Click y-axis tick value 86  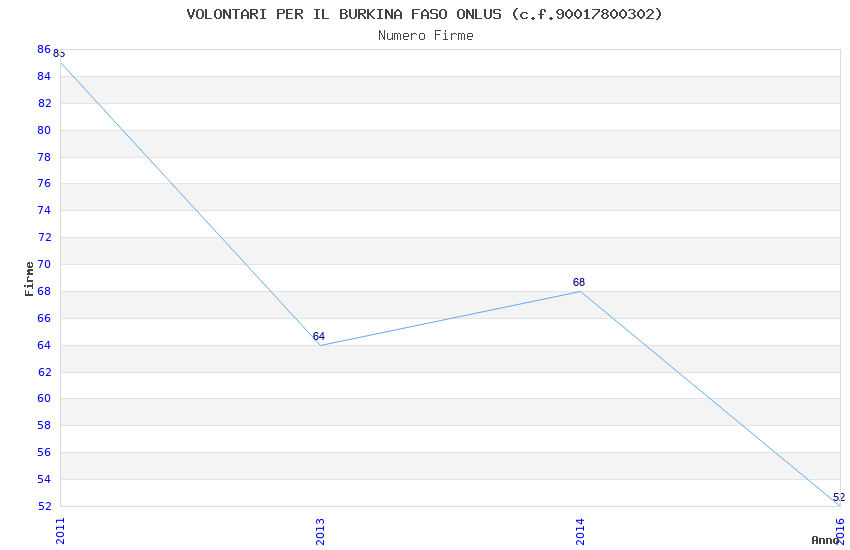tap(44, 49)
